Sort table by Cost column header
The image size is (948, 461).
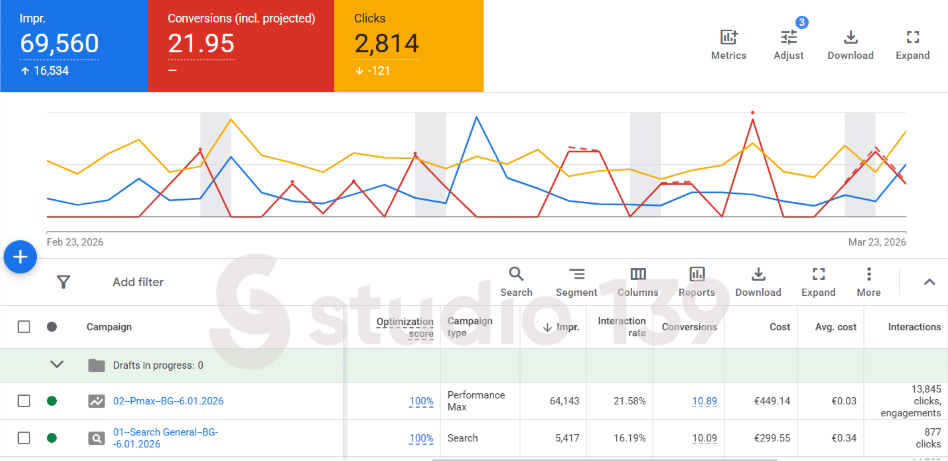point(779,327)
